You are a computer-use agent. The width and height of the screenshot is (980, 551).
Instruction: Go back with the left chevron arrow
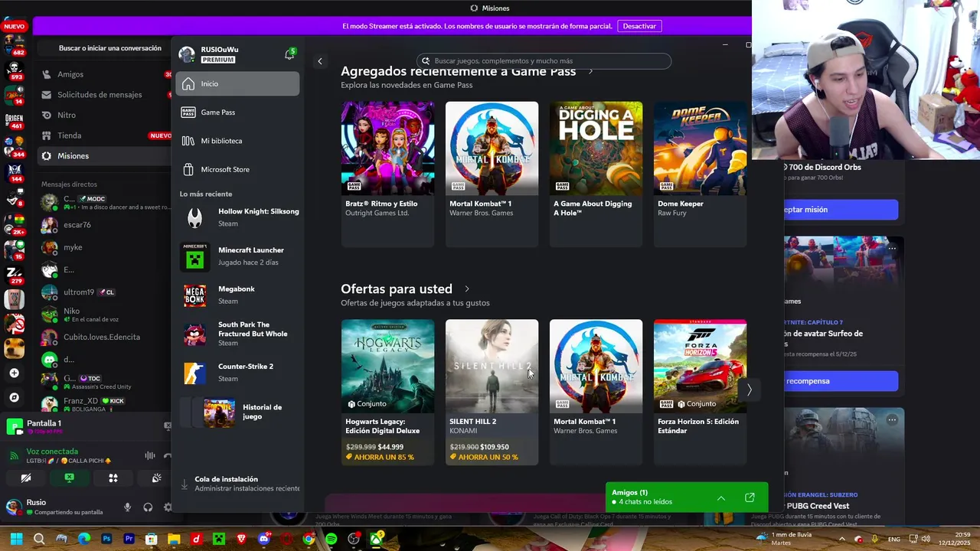[320, 61]
